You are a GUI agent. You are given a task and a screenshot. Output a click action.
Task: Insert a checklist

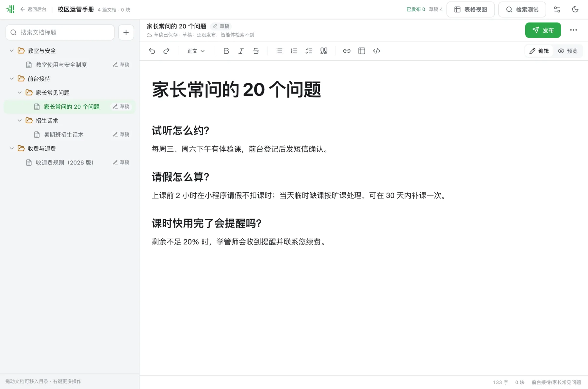[309, 51]
